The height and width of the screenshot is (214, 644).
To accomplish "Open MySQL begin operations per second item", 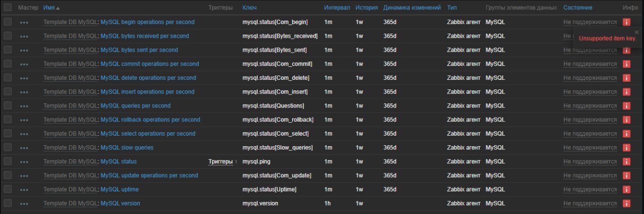I will point(147,22).
